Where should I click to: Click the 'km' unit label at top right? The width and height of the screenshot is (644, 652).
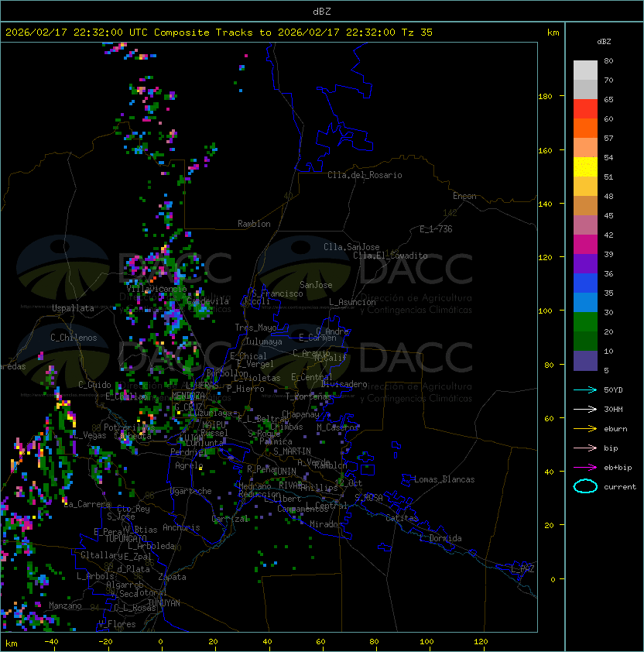pyautogui.click(x=553, y=33)
